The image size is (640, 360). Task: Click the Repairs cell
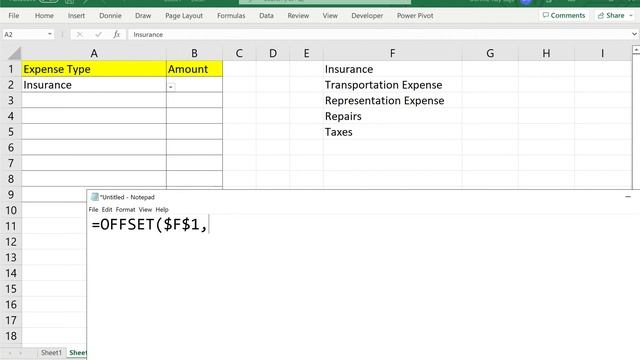(392, 116)
